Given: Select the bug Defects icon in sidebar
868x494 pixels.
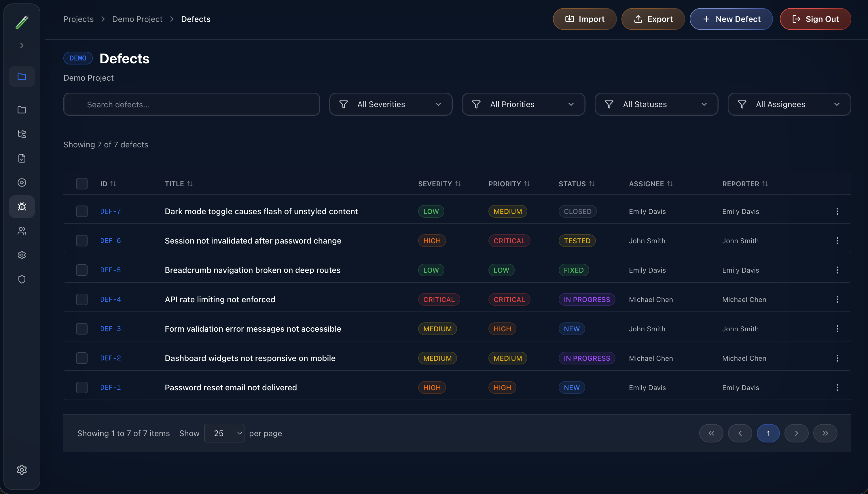Looking at the screenshot, I should 22,206.
